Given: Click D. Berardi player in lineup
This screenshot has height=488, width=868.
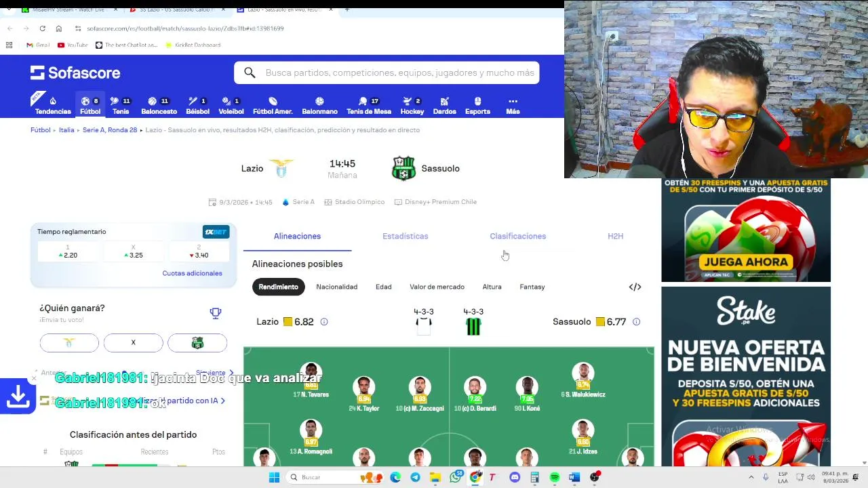Looking at the screenshot, I should (x=475, y=394).
